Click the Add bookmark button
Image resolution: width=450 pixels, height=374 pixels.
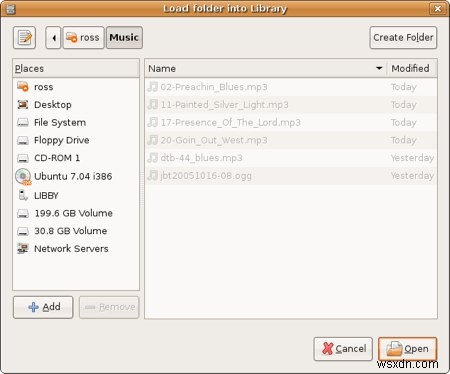point(43,307)
